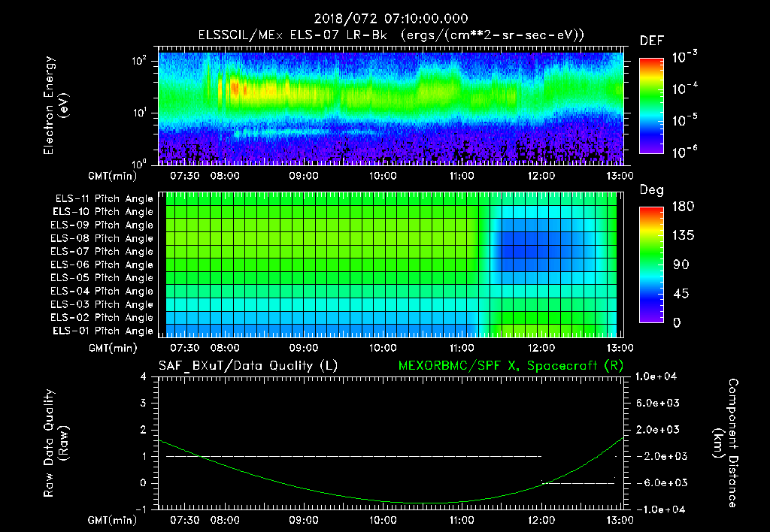
Task: Click the red-orange intensity peak near 08:00 in the spectrogram
Action: click(x=235, y=89)
